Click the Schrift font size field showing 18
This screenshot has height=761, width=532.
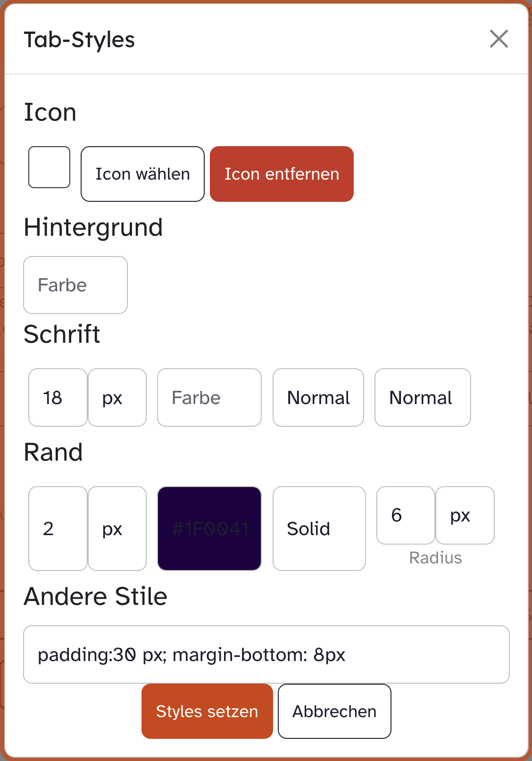tap(58, 397)
